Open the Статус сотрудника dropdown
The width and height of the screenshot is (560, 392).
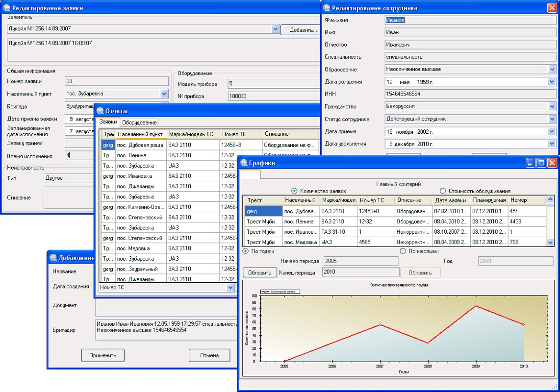point(552,119)
